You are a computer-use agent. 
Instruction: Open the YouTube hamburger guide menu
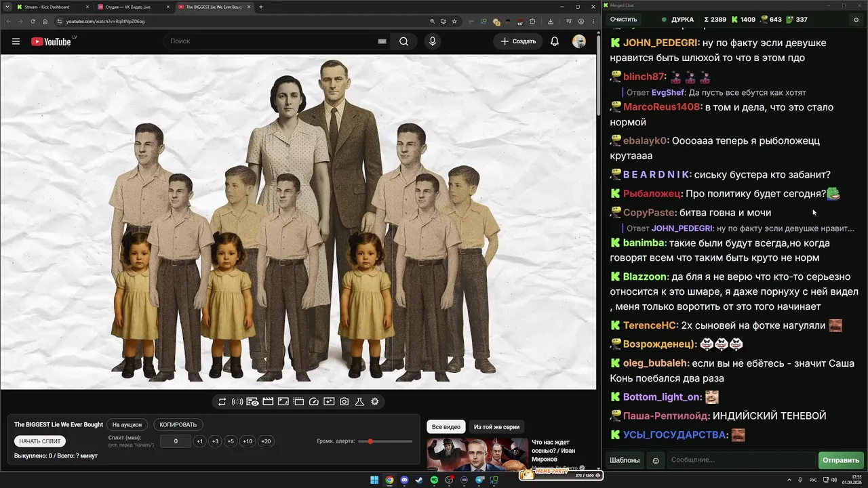16,41
